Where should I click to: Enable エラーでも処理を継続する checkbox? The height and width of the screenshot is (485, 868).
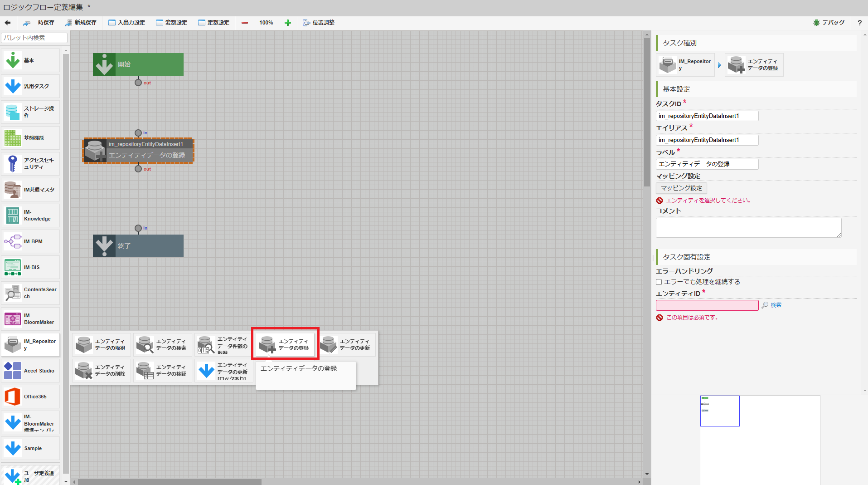pos(659,281)
